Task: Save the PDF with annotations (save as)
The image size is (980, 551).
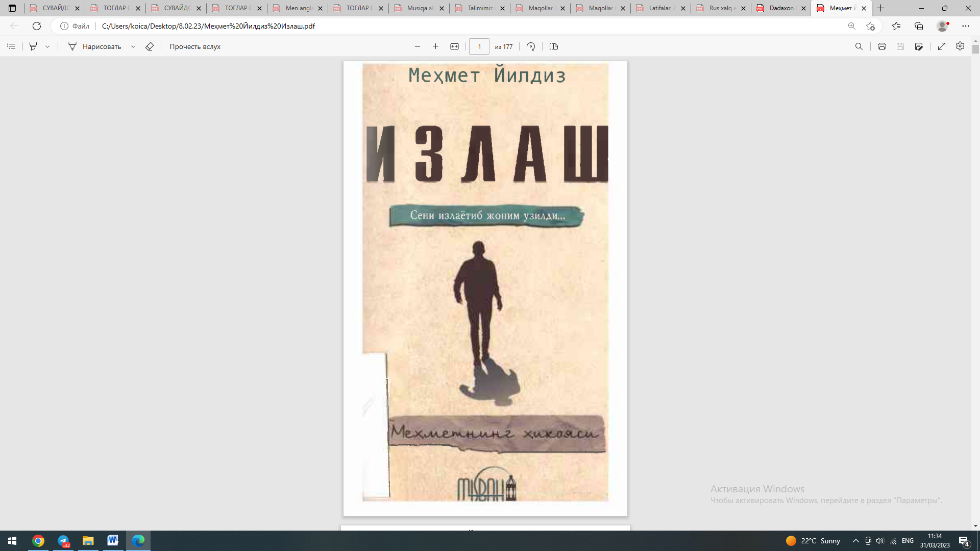Action: pos(919,46)
